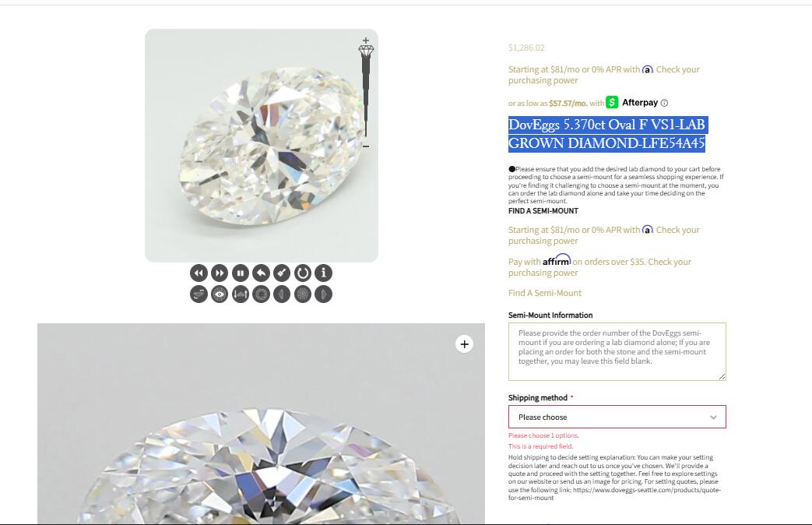The height and width of the screenshot is (525, 812).
Task: Open the diamond info icon
Action: pos(324,273)
